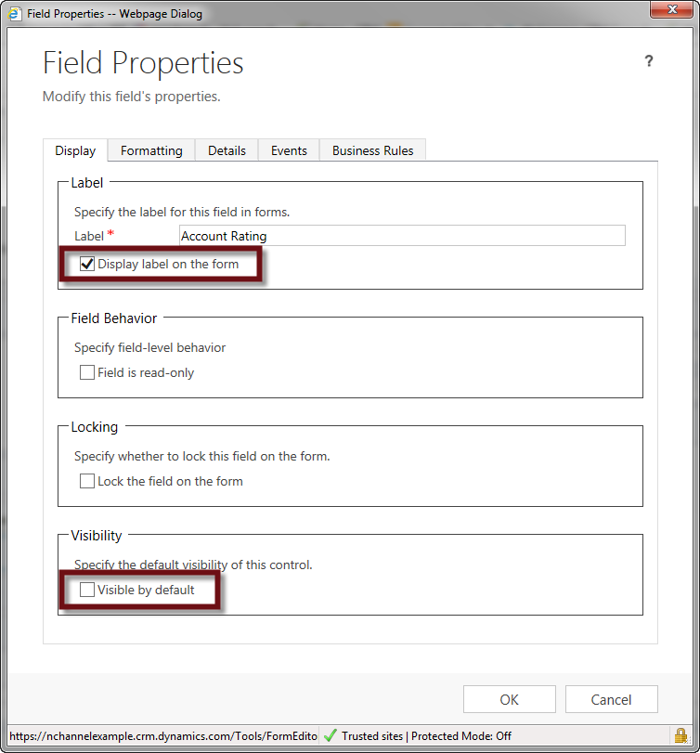Uncheck Display label on the form

click(x=87, y=264)
